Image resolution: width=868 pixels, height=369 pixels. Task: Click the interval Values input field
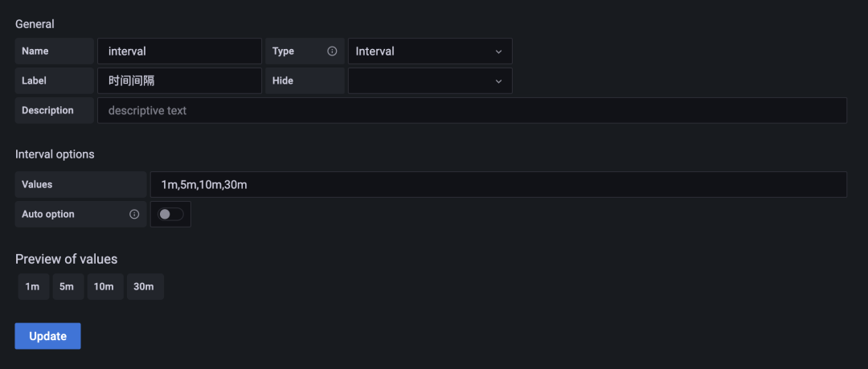[497, 185]
